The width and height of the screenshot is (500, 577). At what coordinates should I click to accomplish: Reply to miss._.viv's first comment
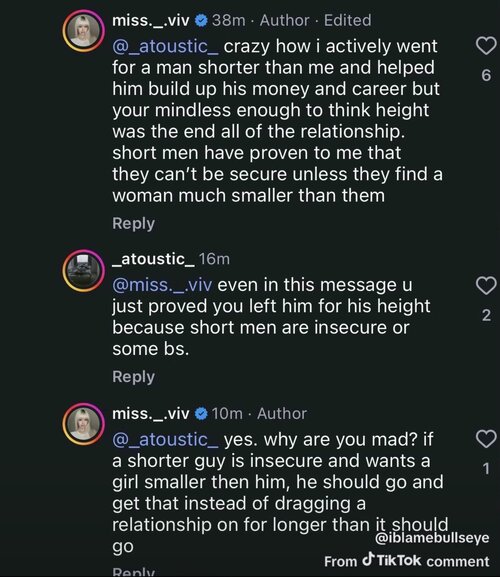[134, 224]
